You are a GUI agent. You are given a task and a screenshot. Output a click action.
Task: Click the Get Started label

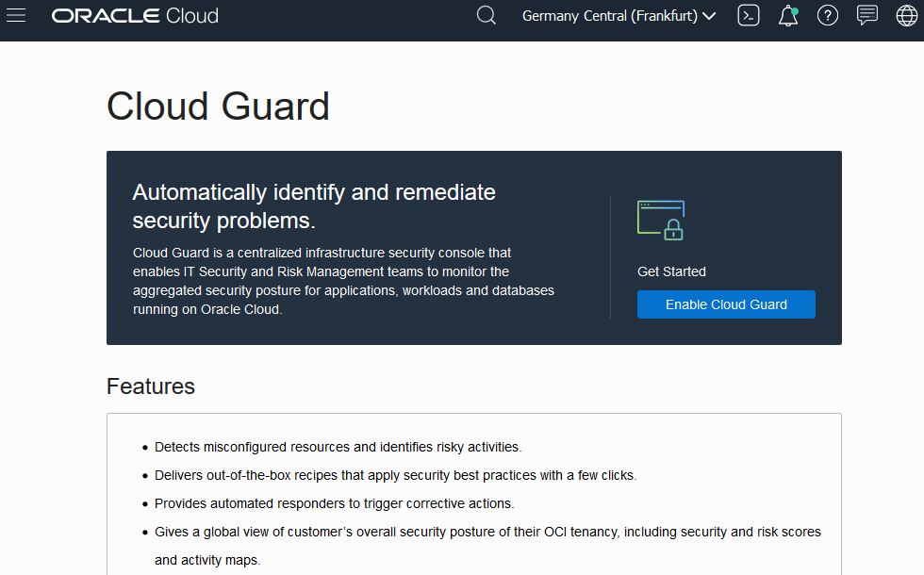point(671,271)
